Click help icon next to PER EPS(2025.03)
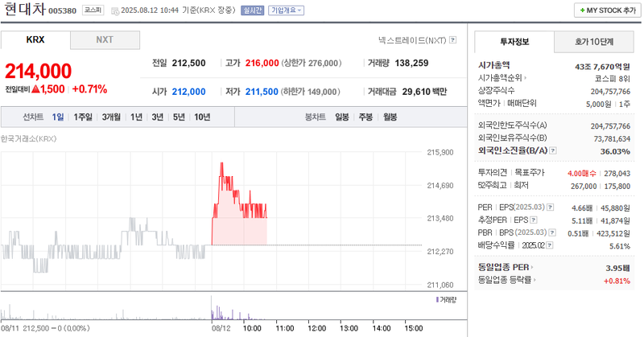 pyautogui.click(x=551, y=208)
